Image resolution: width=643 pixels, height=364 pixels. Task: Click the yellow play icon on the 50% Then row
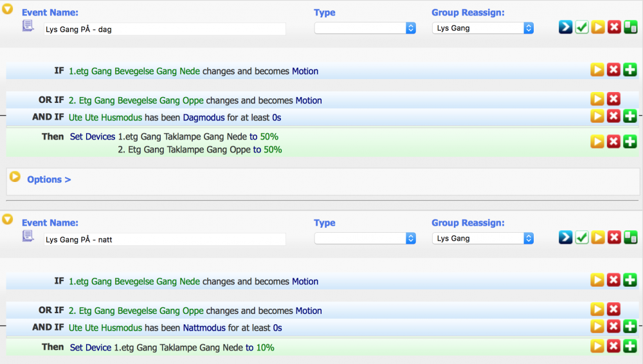click(x=597, y=141)
